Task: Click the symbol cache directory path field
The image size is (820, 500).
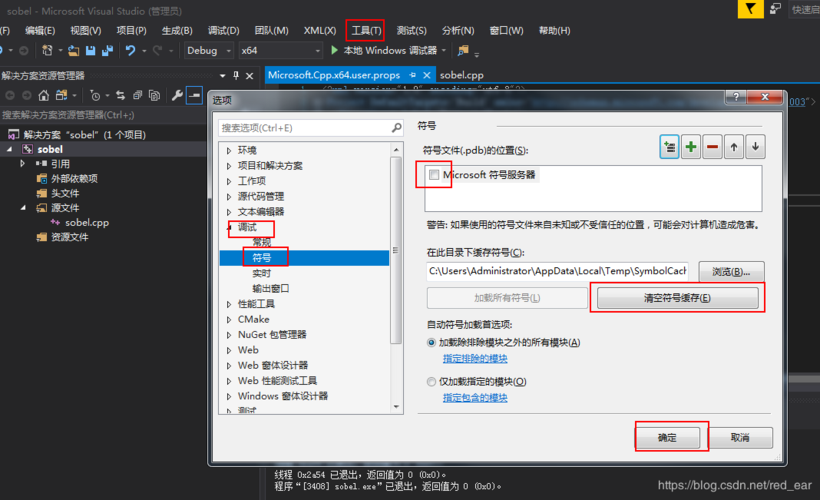Action: tap(557, 271)
